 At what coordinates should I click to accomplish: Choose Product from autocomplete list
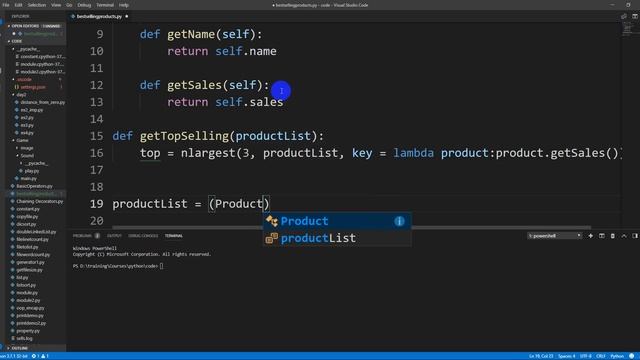click(x=337, y=221)
